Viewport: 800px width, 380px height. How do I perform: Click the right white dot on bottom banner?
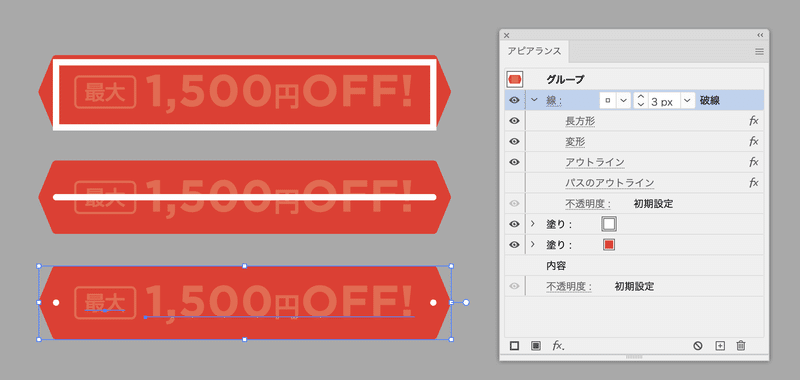433,302
